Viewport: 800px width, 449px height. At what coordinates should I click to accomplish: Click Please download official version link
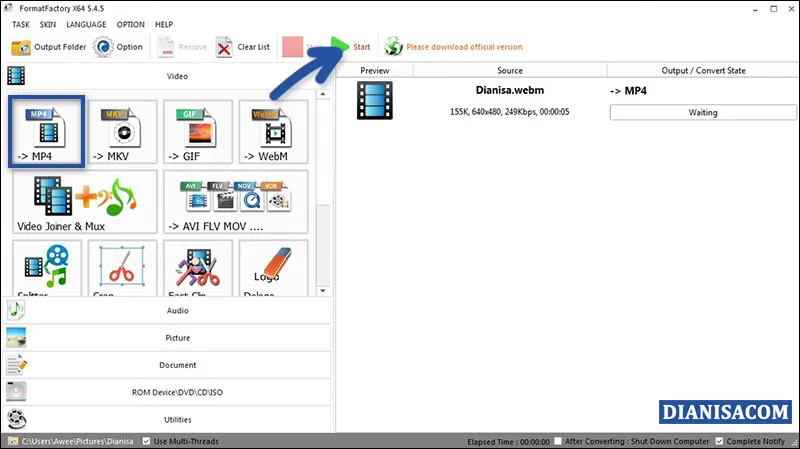pyautogui.click(x=464, y=47)
